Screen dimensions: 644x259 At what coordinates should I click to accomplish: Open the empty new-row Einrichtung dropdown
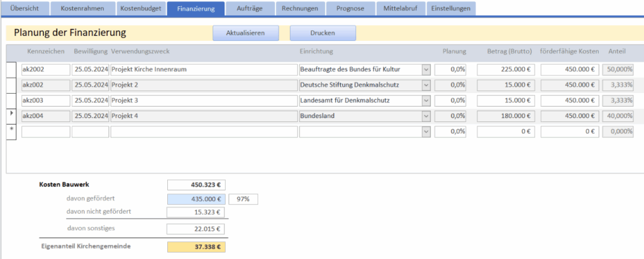click(x=426, y=131)
